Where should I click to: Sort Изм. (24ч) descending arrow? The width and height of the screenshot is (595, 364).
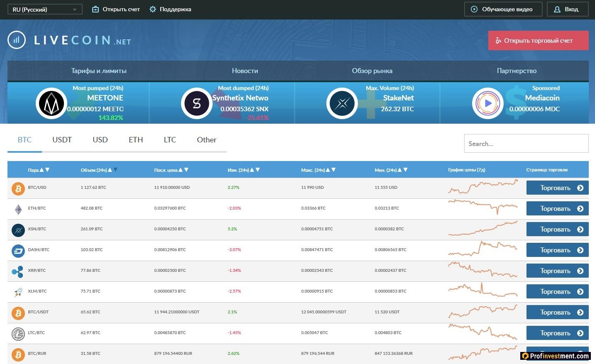[257, 170]
